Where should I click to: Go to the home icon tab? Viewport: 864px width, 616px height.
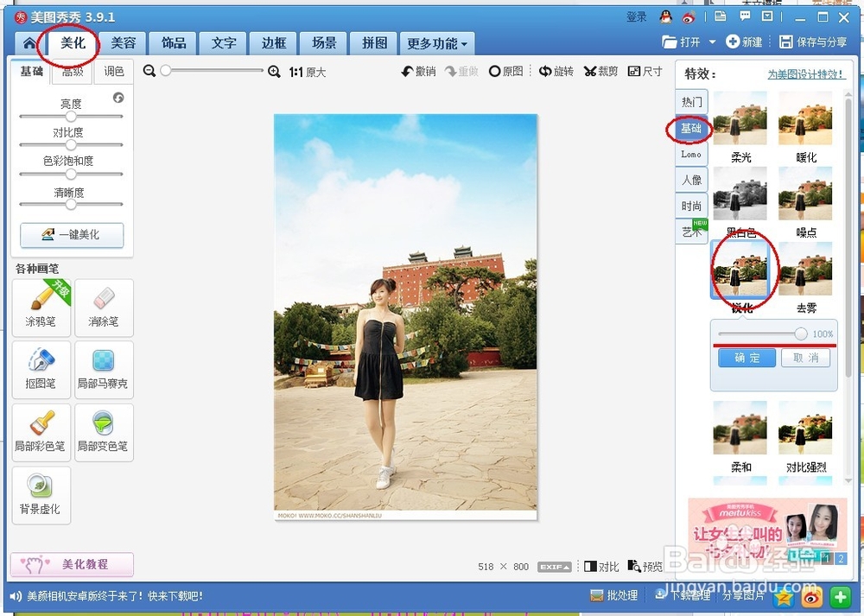(29, 43)
